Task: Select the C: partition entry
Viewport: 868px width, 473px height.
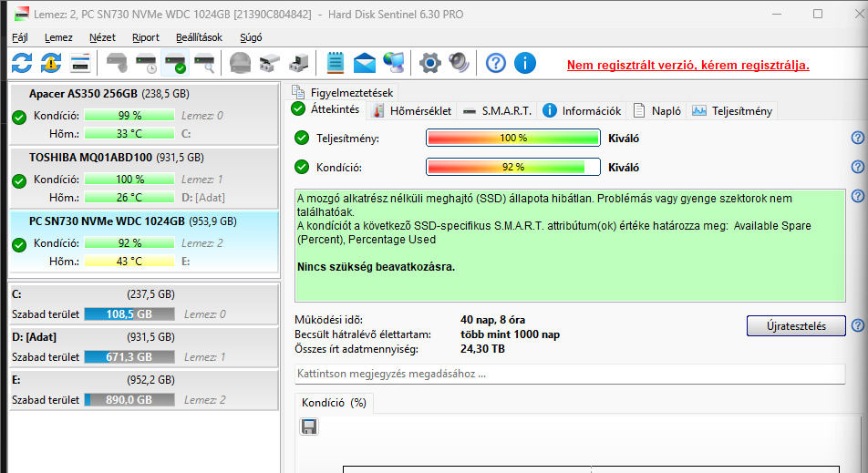Action: click(x=144, y=303)
